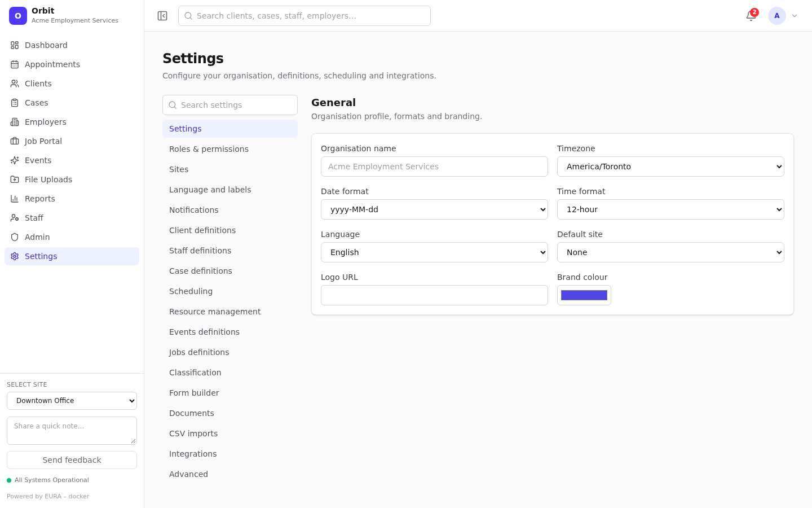Click the Employers building icon
Image resolution: width=812 pixels, height=508 pixels.
coord(15,122)
